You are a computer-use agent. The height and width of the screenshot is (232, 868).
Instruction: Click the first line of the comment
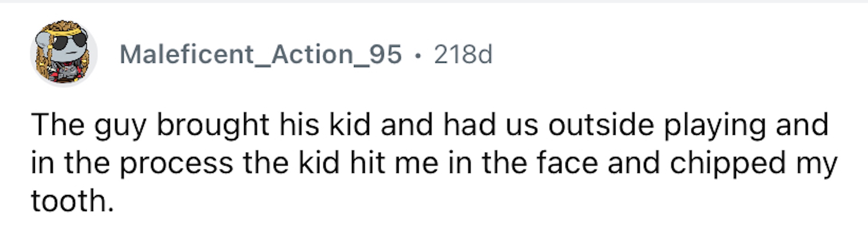pyautogui.click(x=429, y=126)
